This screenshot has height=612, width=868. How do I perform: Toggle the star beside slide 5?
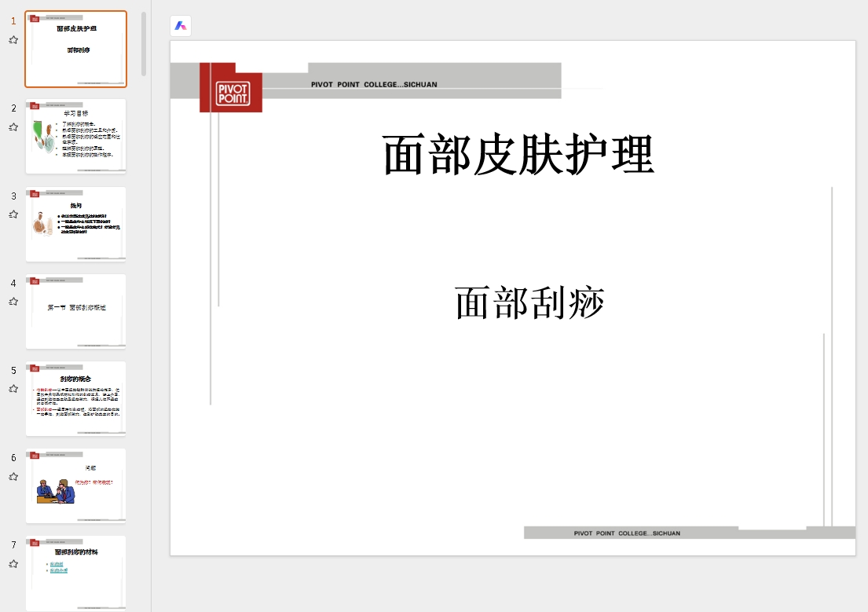pyautogui.click(x=13, y=389)
